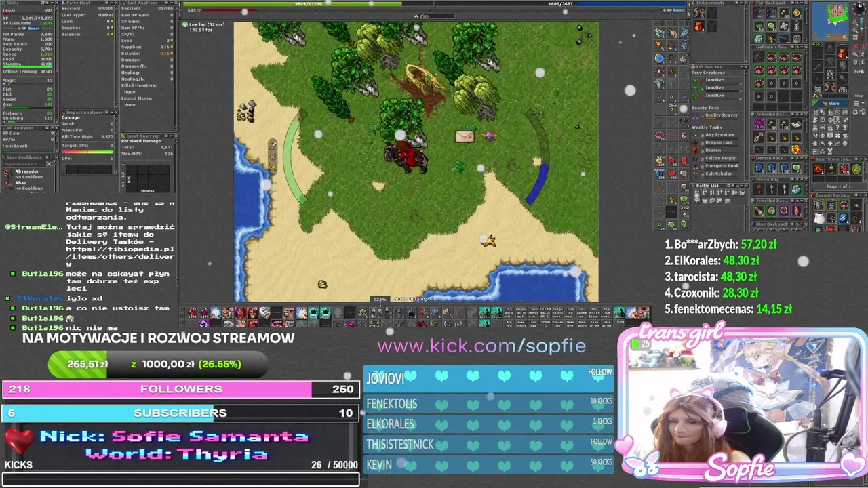
Task: Click the Cap 5784 indicator under equipment
Action: [x=842, y=89]
